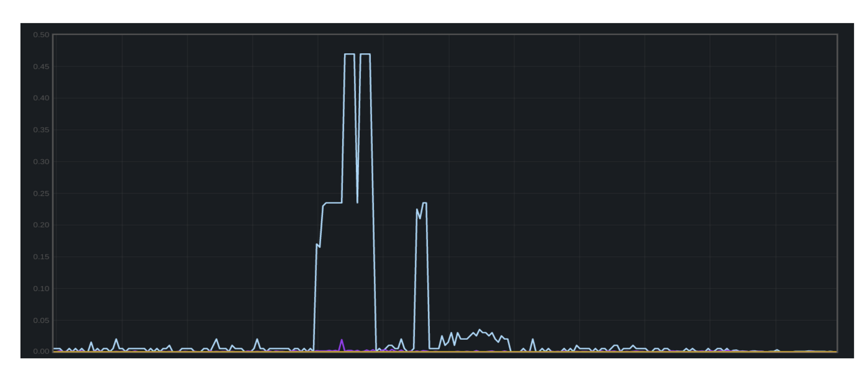
Task: Click the 0.10 y-axis label
Action: pos(41,289)
